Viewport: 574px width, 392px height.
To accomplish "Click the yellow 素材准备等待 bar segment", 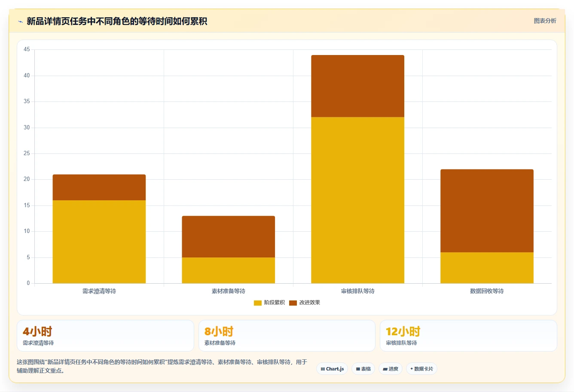I will click(x=229, y=270).
